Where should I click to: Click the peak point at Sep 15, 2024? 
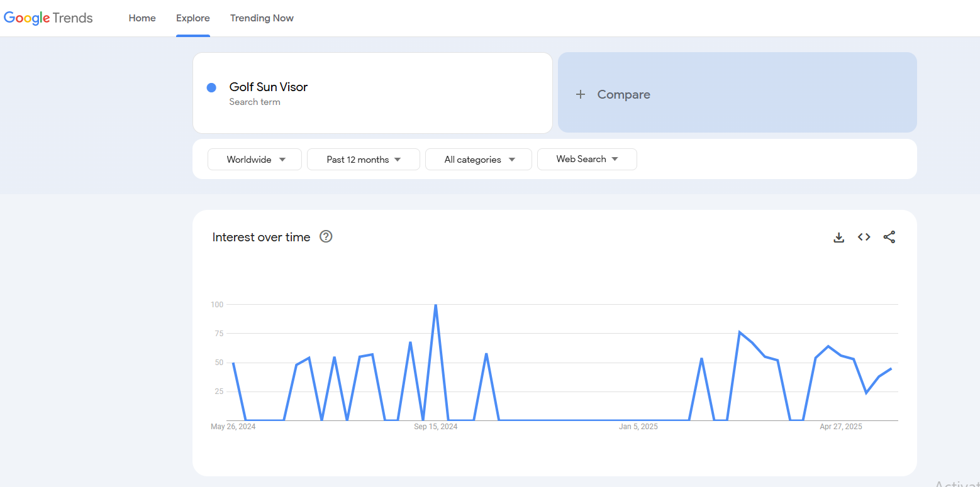click(x=435, y=305)
